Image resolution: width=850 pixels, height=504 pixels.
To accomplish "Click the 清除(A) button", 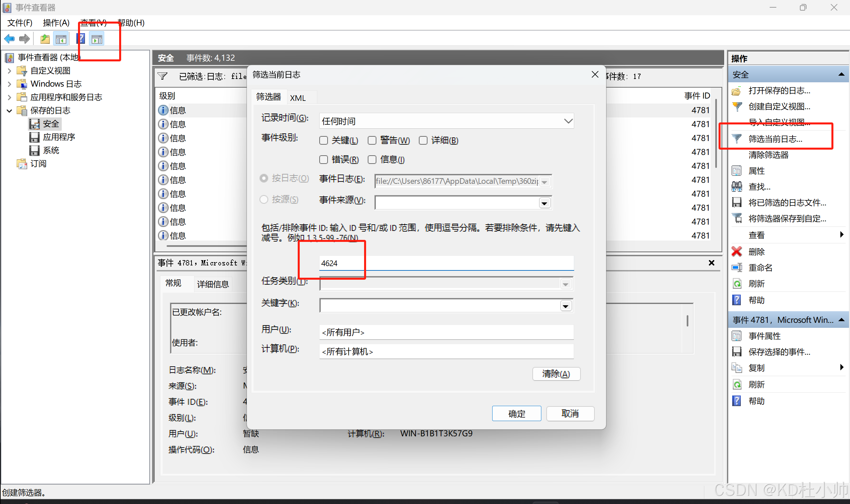I will pyautogui.click(x=556, y=374).
